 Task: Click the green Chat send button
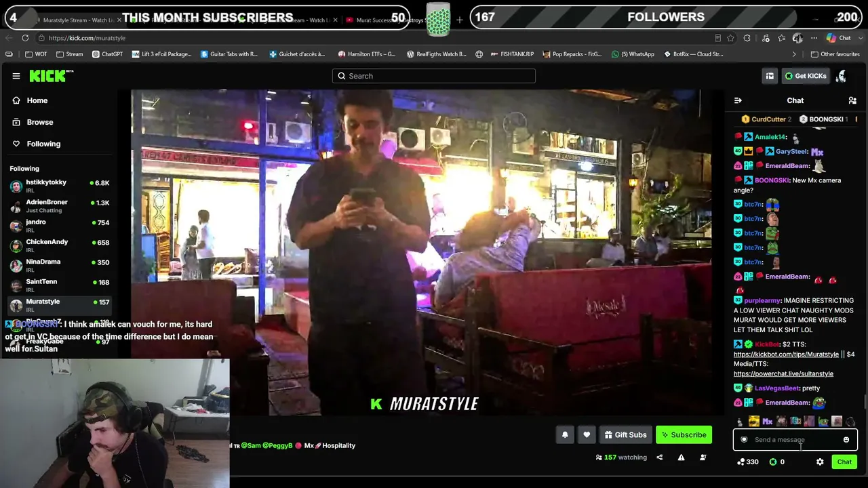tap(844, 462)
